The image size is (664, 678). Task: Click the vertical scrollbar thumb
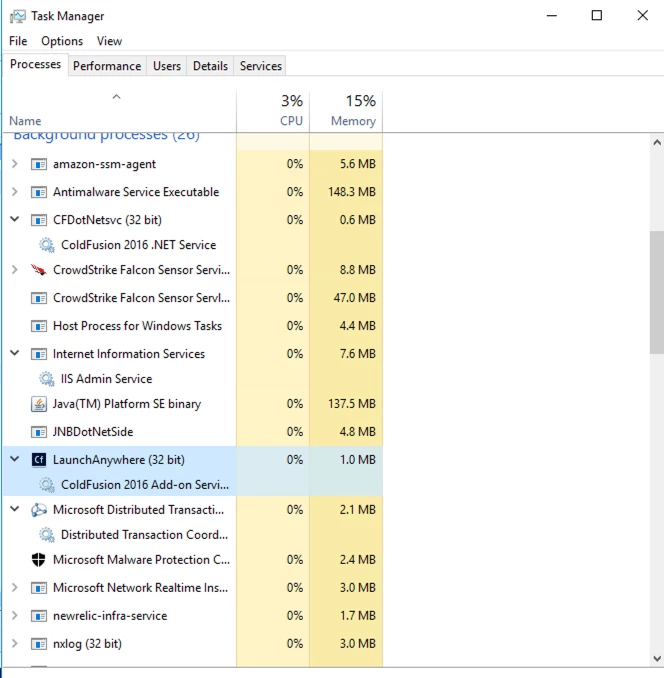click(657, 293)
